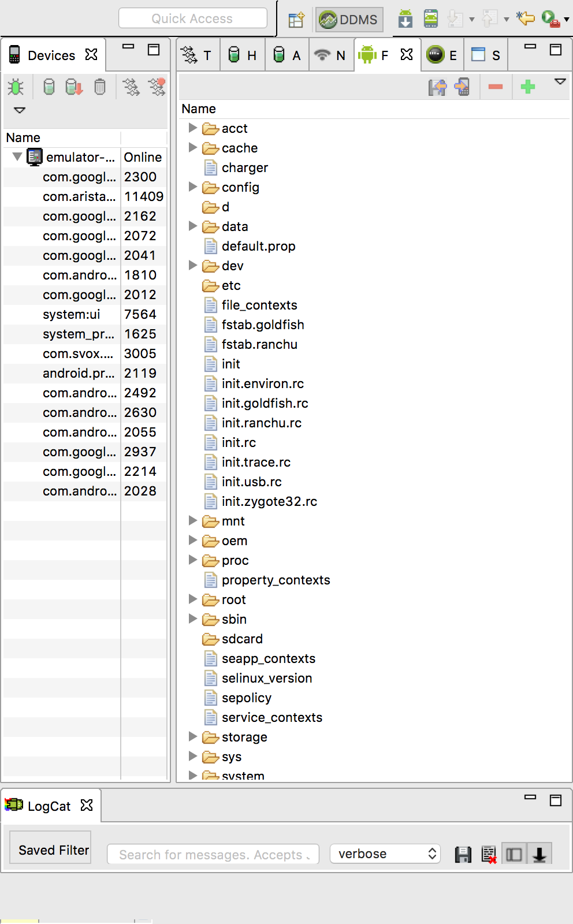
Task: Click the Run External Tools icon
Action: coord(550,19)
